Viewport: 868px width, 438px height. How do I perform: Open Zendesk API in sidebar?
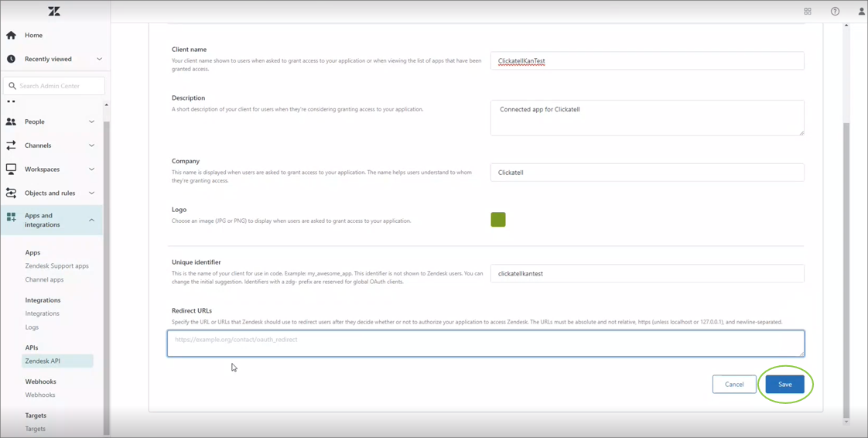click(43, 361)
